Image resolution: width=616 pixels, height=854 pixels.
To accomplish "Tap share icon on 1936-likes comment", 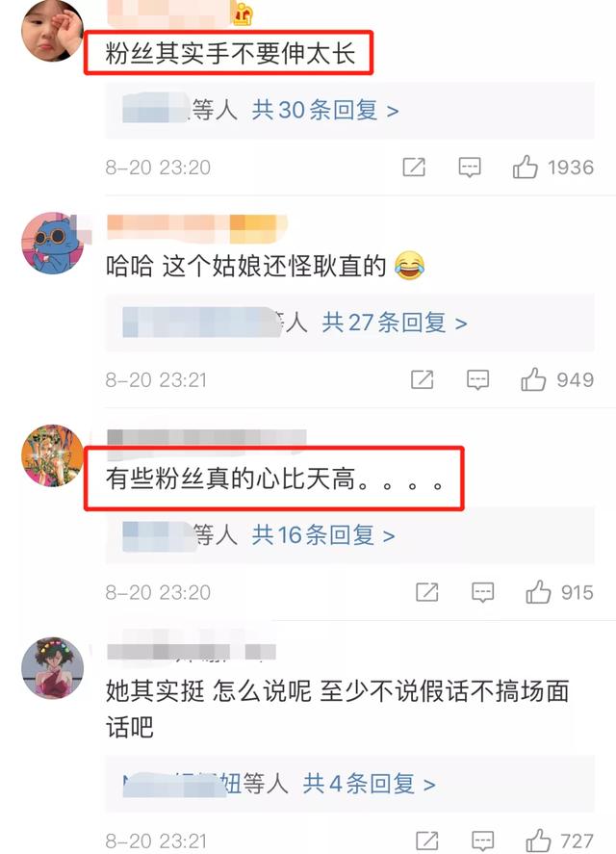I will tap(414, 168).
